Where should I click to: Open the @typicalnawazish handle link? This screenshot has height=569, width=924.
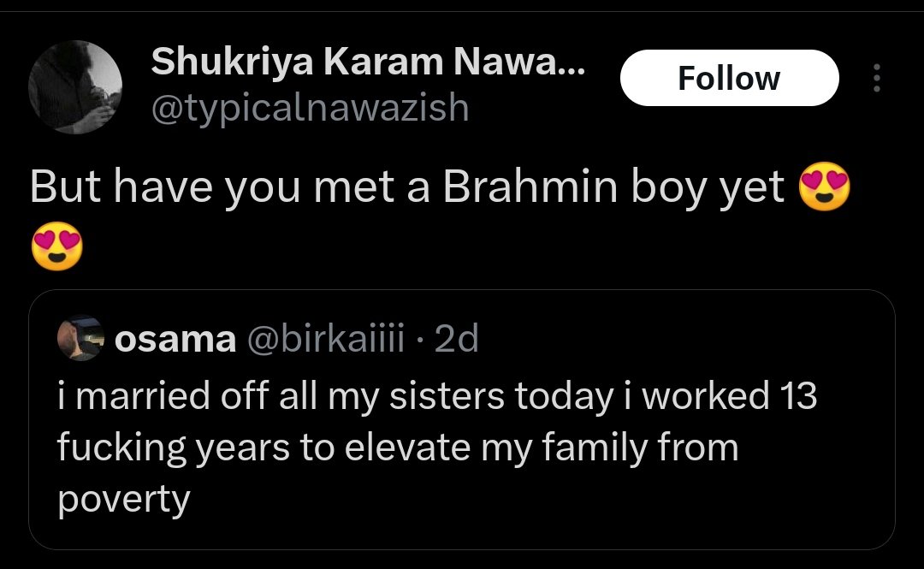tap(310, 109)
